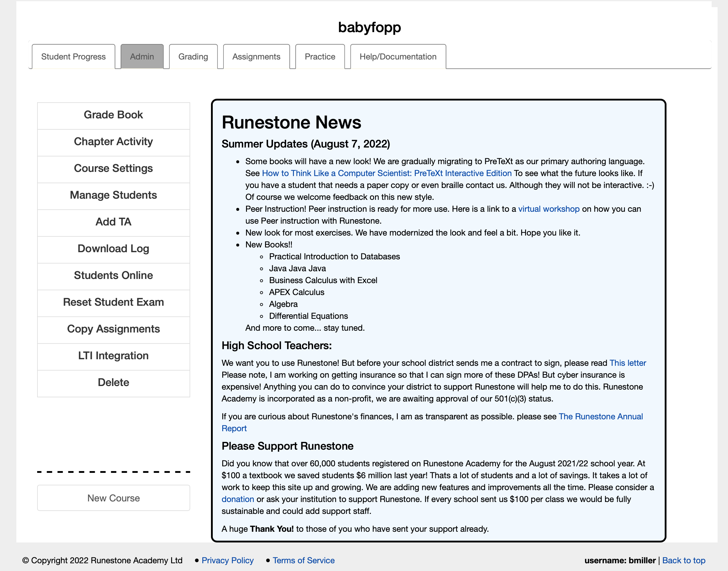Open the Help/Documentation tab
The height and width of the screenshot is (571, 728).
[x=398, y=57]
